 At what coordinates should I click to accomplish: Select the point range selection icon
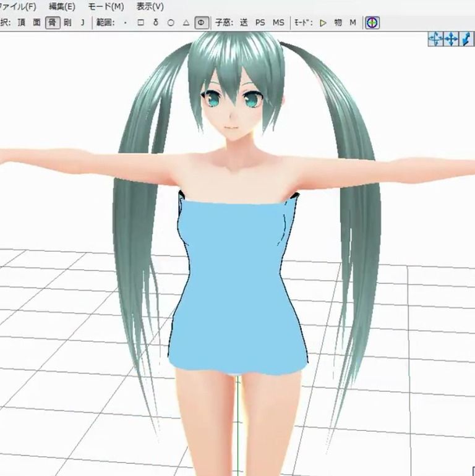pyautogui.click(x=125, y=23)
